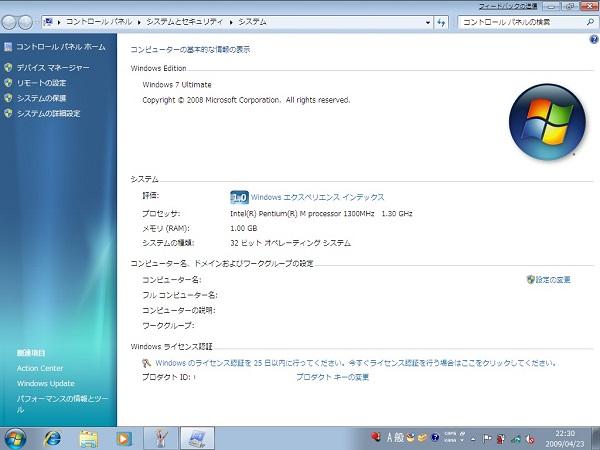The image size is (600, 450).
Task: Click the refresh button beside address bar
Action: (x=440, y=21)
